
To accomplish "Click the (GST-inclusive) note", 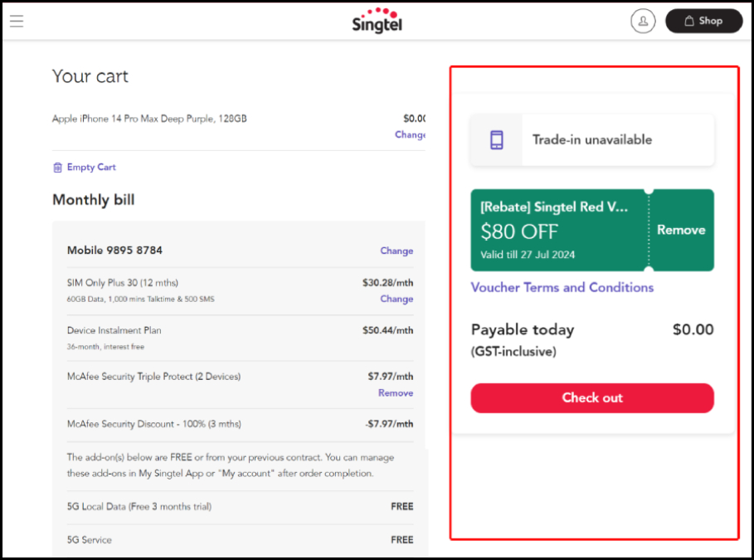I will coord(513,352).
